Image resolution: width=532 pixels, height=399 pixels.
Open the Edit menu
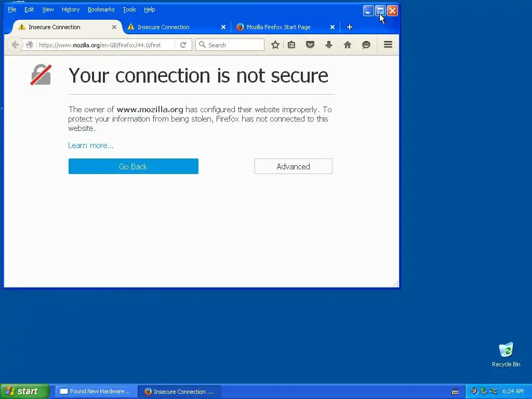29,9
